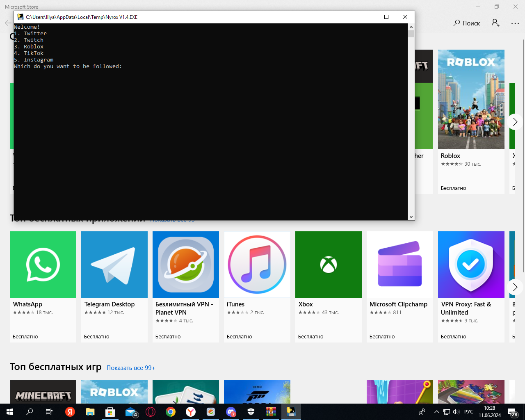Open Opera browser from the taskbar
The image size is (525, 420).
(x=151, y=412)
